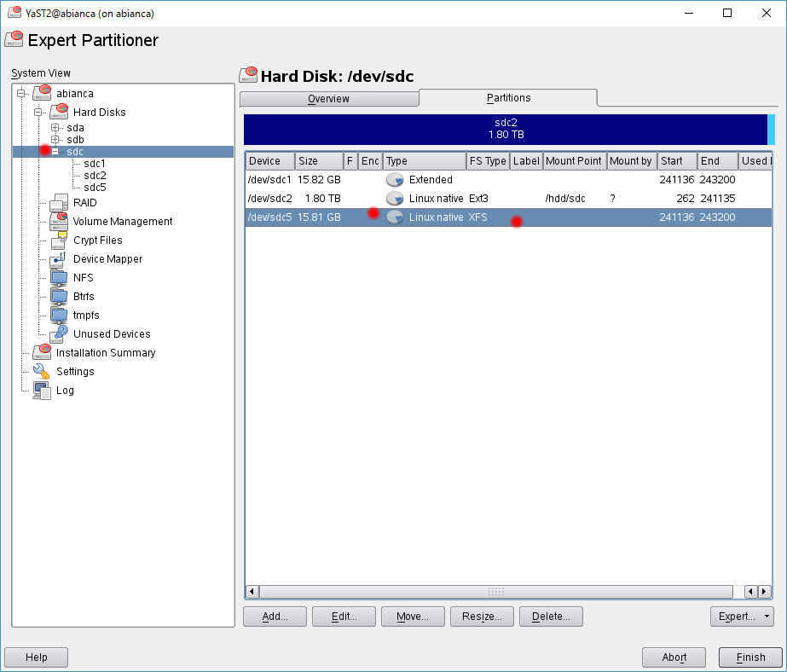Click the left arrow at scrollbar's left end
The height and width of the screenshot is (672, 787).
tap(252, 592)
